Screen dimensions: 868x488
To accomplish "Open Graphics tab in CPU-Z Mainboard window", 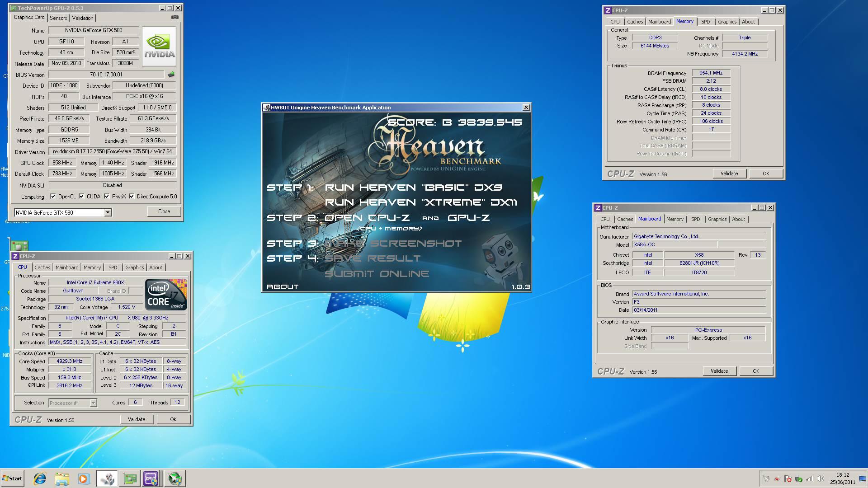I will 717,219.
